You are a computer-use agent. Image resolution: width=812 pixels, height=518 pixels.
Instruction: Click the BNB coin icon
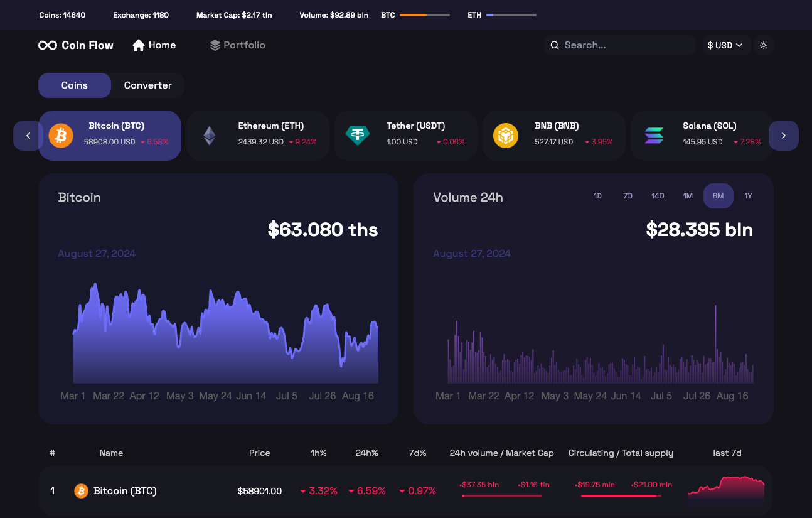click(x=505, y=136)
